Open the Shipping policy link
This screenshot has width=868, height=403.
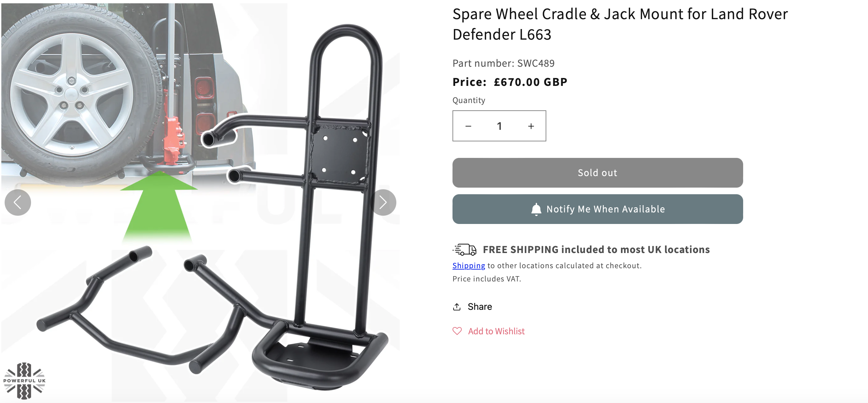tap(468, 266)
